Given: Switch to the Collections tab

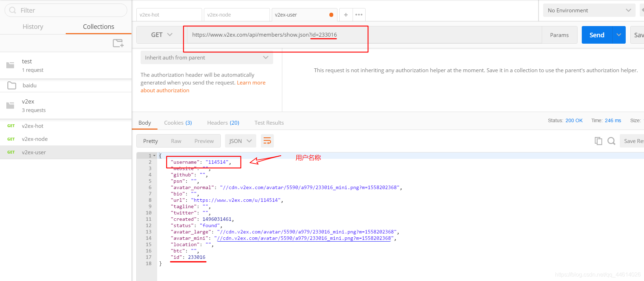Looking at the screenshot, I should (98, 27).
